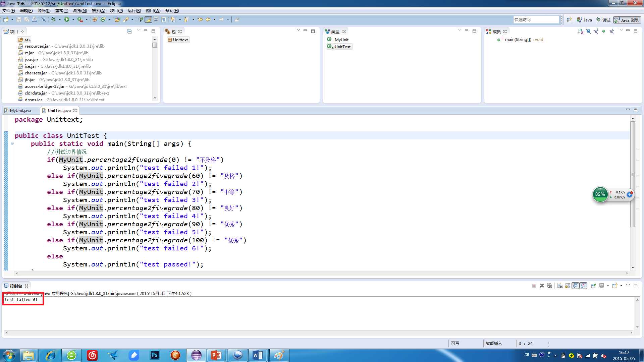
Task: Click the Search flashlight icon in toolbar
Action: pos(126,20)
